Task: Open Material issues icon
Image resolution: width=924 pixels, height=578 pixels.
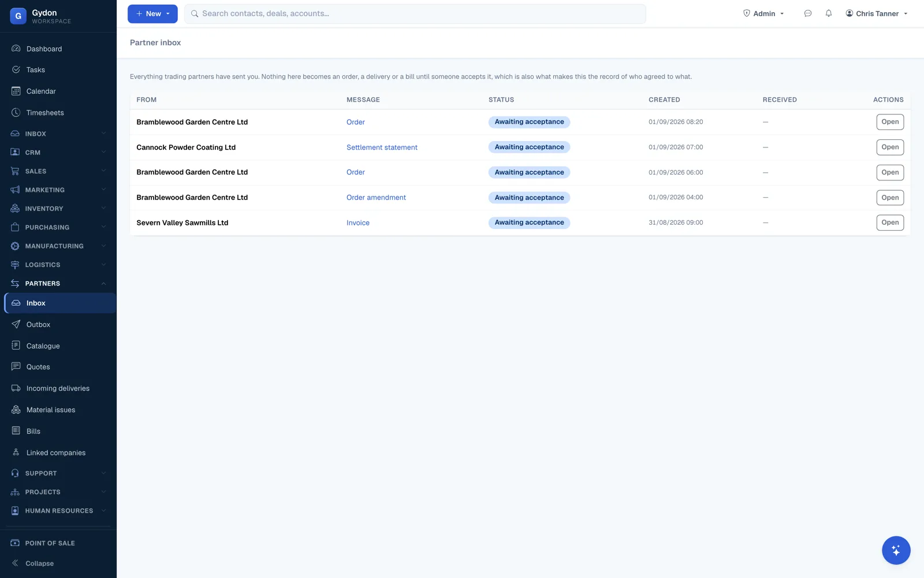Action: [x=16, y=410]
